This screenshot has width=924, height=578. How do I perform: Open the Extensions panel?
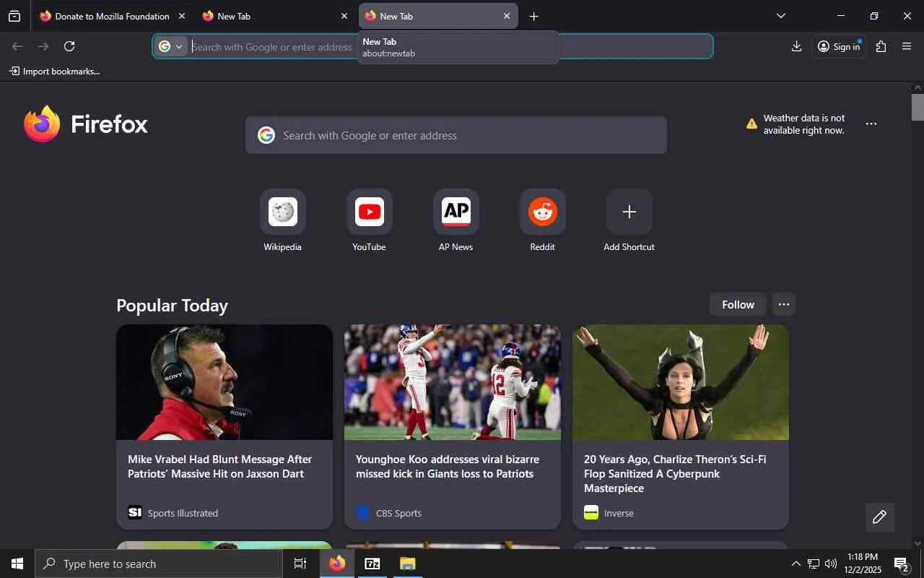[881, 46]
